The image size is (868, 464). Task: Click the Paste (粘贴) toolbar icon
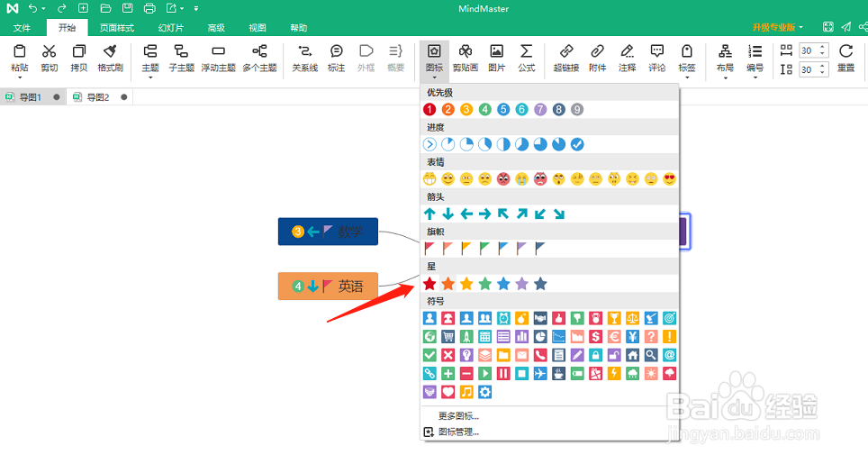pyautogui.click(x=20, y=51)
